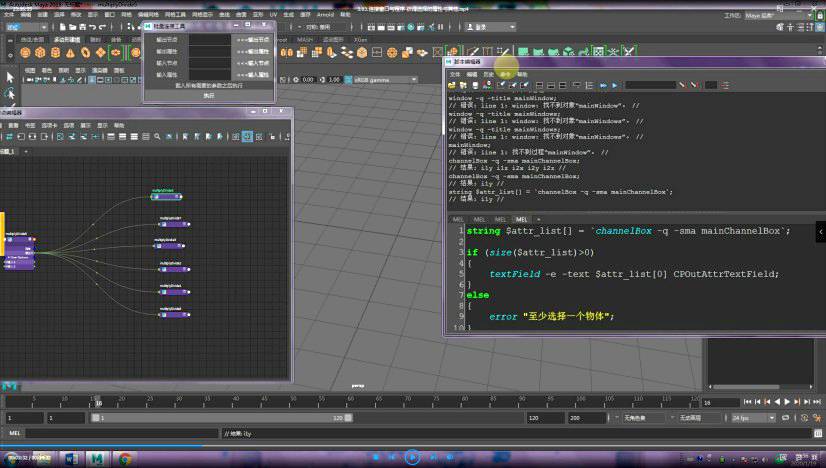Click the Maya icon in the taskbar
Image resolution: width=826 pixels, height=468 pixels.
[x=97, y=459]
